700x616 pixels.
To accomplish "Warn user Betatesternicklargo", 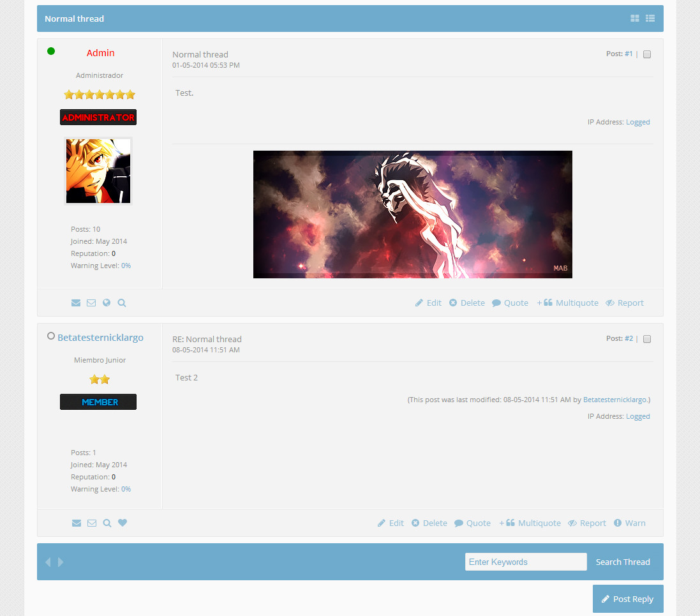I will (630, 523).
